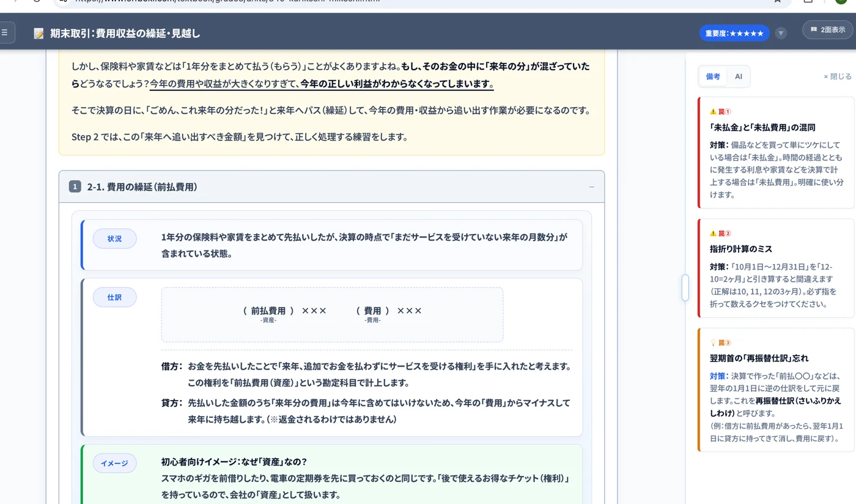Viewport: 856px width, 504px height.
Task: Click the page title 期末取引:費用収益の繰延・見越し
Action: click(x=125, y=33)
